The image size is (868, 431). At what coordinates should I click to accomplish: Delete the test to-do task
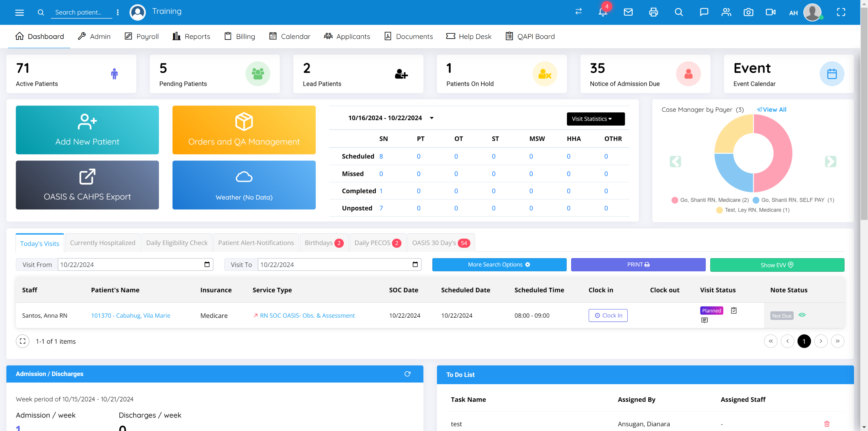pos(827,424)
